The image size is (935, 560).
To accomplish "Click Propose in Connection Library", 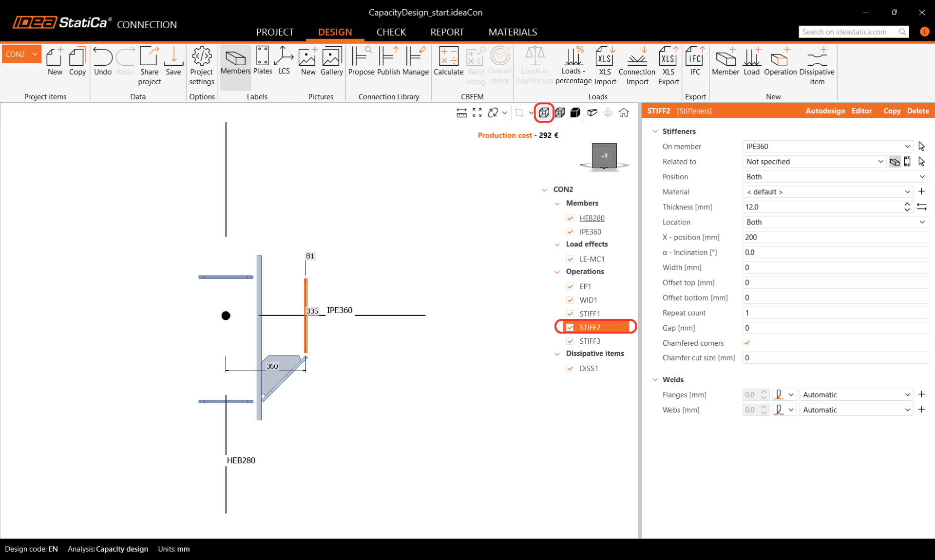I will coord(361,61).
